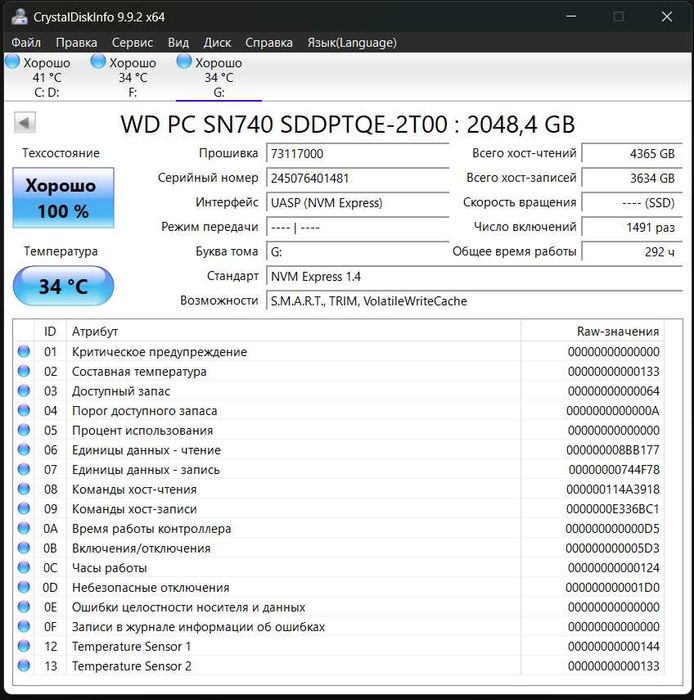Open the Язык(Language) menu
Screen dimensions: 694x700
352,42
